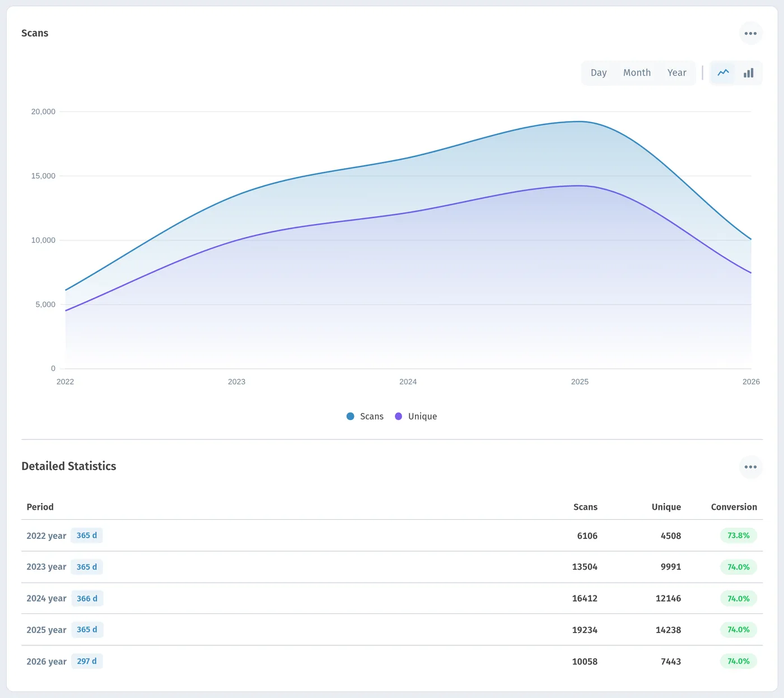Select the 2023 year row label
The height and width of the screenshot is (698, 784).
click(46, 567)
